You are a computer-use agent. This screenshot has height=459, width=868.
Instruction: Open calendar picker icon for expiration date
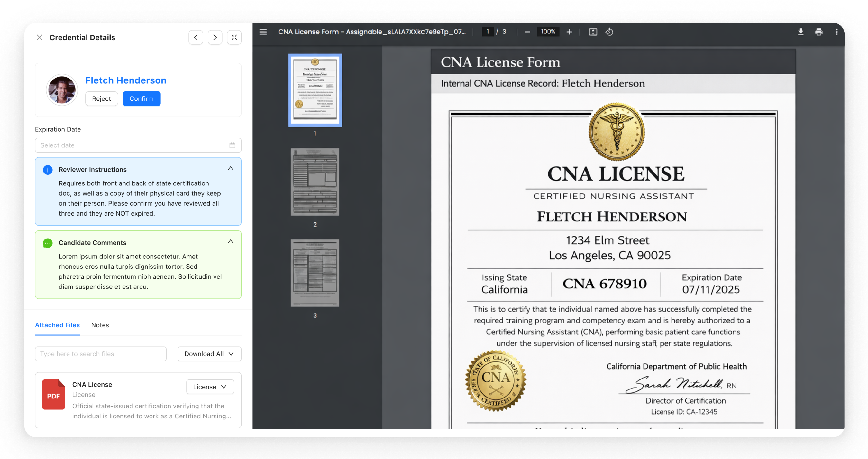tap(233, 145)
